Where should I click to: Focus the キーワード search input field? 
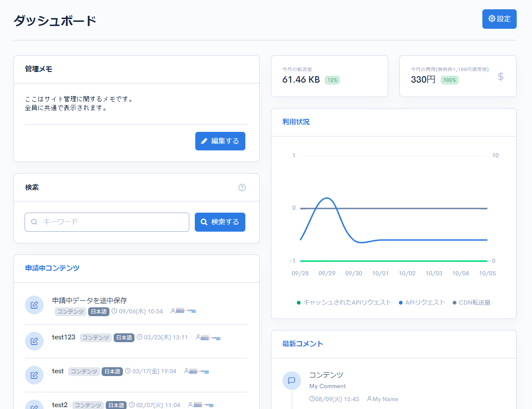pos(107,222)
